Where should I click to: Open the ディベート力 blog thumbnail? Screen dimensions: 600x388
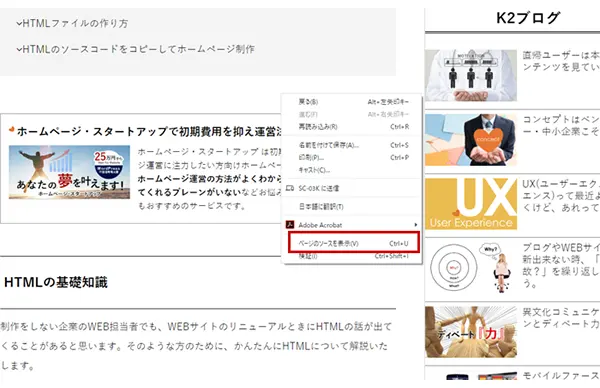[x=471, y=332]
